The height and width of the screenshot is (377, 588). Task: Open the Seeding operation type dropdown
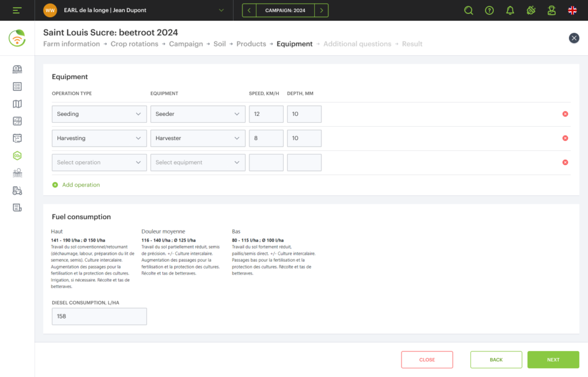[x=99, y=114]
